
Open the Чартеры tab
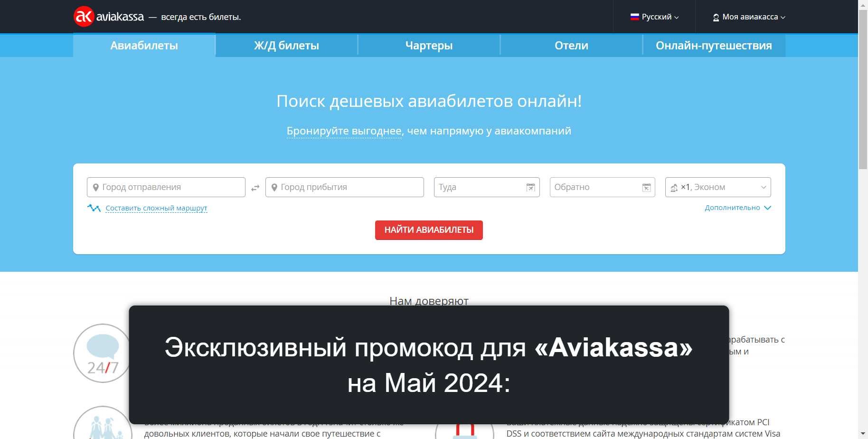coord(429,46)
